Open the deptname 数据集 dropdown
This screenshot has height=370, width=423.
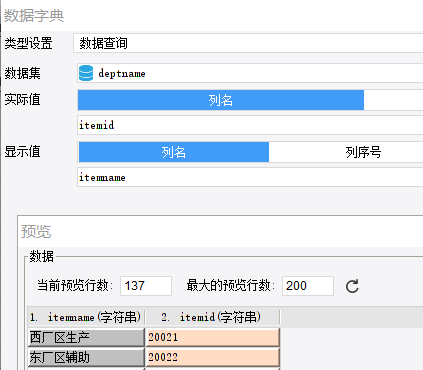[250, 73]
